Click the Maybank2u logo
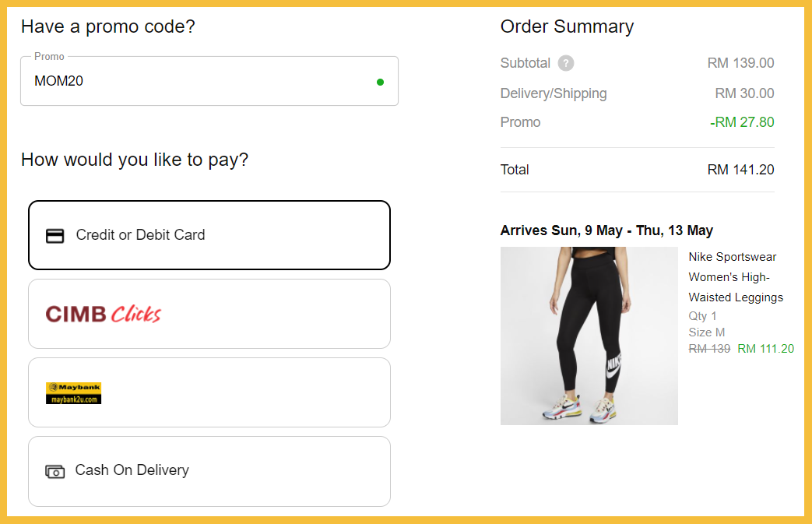This screenshot has height=524, width=812. pyautogui.click(x=74, y=393)
